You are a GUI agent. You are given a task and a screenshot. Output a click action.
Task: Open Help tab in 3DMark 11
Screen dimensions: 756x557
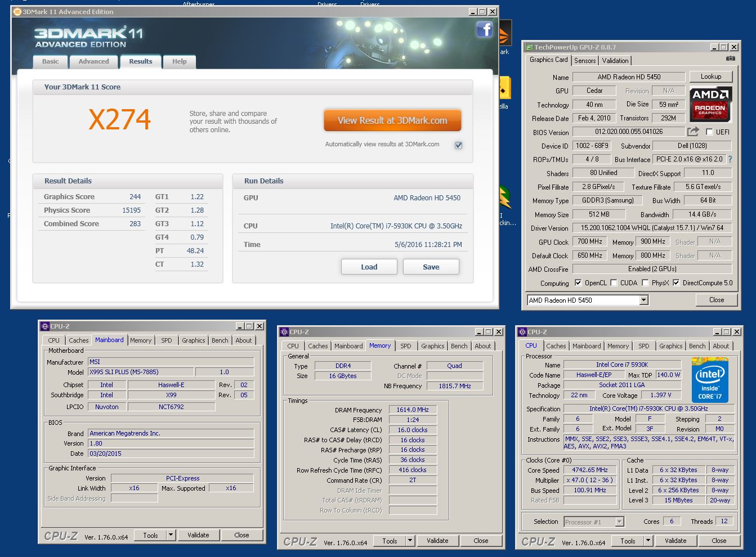[180, 62]
